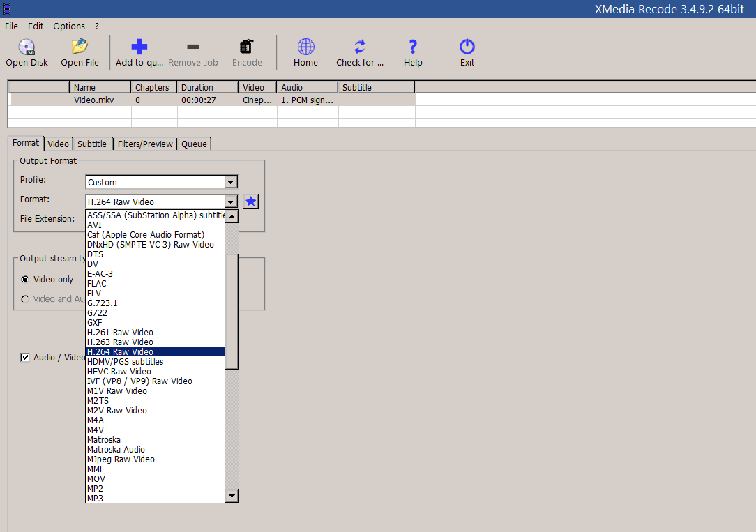
Task: Choose ASS/SSA (SubStation Alpha) subtitle format
Action: (x=156, y=215)
